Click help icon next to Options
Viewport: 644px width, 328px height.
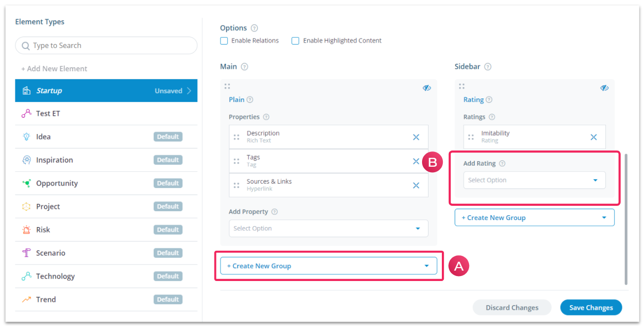coord(254,28)
